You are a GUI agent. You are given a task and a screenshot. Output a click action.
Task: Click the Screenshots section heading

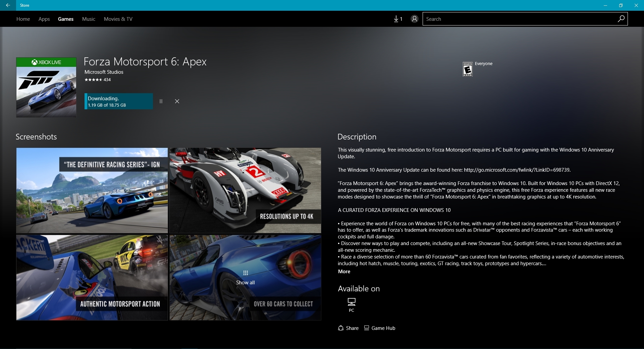pyautogui.click(x=36, y=137)
